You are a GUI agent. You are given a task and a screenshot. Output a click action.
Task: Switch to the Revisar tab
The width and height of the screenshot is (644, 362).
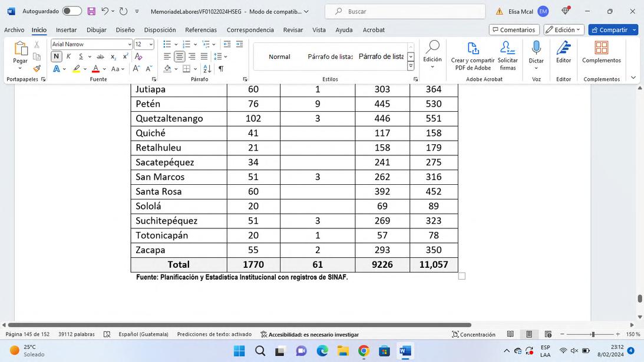tap(293, 30)
